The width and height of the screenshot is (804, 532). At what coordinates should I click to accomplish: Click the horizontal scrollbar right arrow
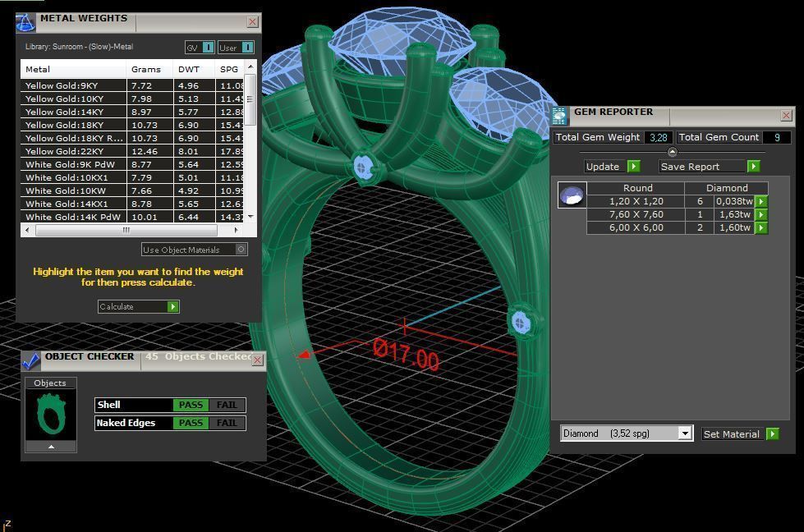coord(236,230)
